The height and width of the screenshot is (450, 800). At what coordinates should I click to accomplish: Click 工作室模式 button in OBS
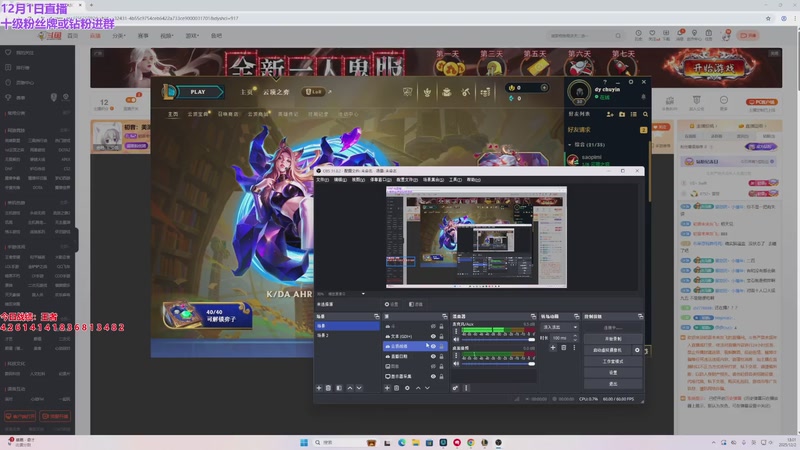click(x=613, y=361)
